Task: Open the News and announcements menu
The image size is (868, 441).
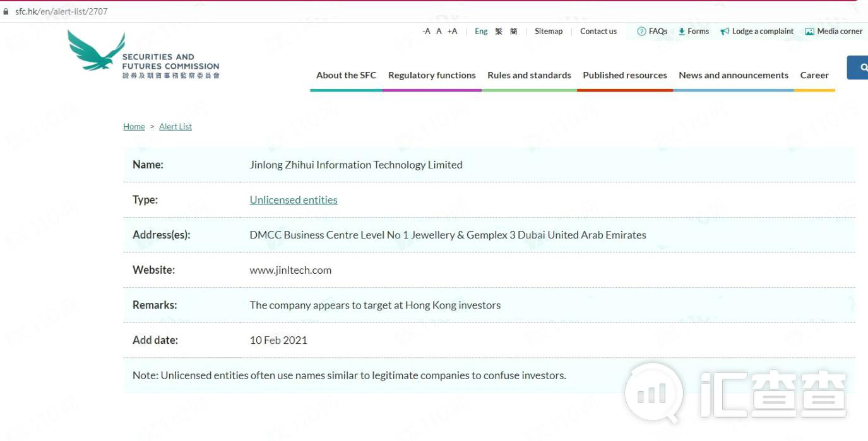Action: pos(734,75)
